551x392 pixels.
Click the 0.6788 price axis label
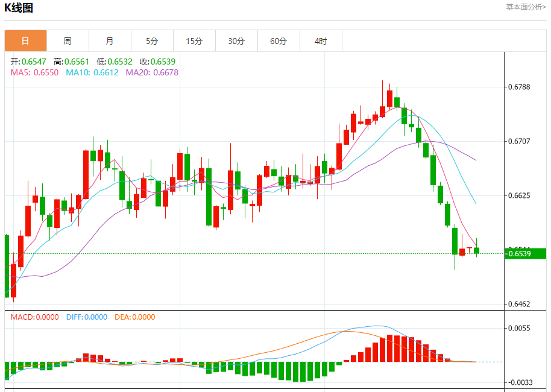tap(520, 87)
